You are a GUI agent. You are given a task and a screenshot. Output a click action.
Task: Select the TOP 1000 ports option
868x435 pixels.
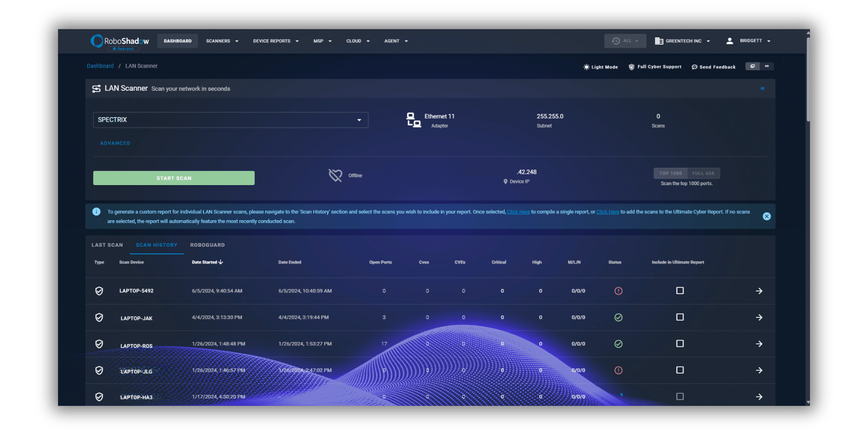click(x=670, y=174)
